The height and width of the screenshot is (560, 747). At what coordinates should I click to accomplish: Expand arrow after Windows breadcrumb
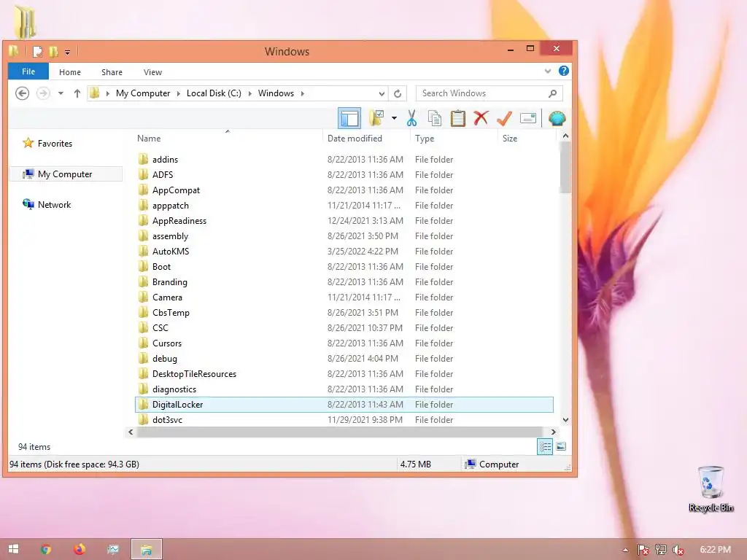(303, 93)
